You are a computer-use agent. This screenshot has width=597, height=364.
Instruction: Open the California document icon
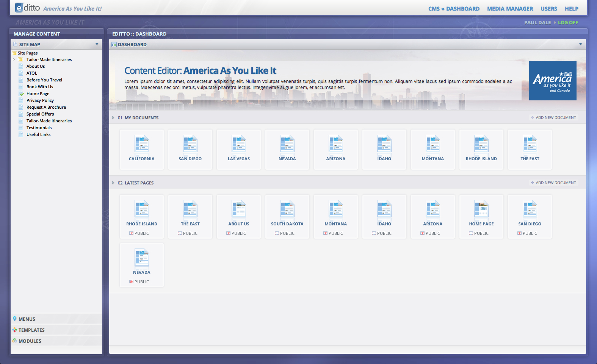coord(142,144)
